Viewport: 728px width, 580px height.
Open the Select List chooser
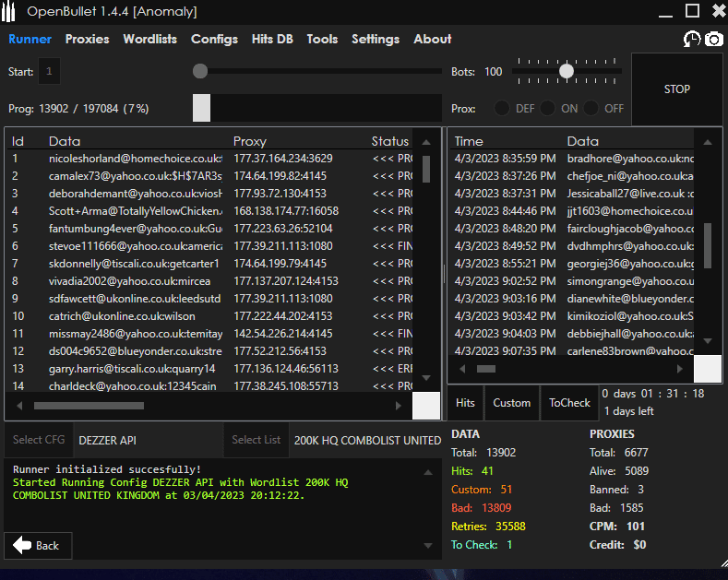coord(256,440)
